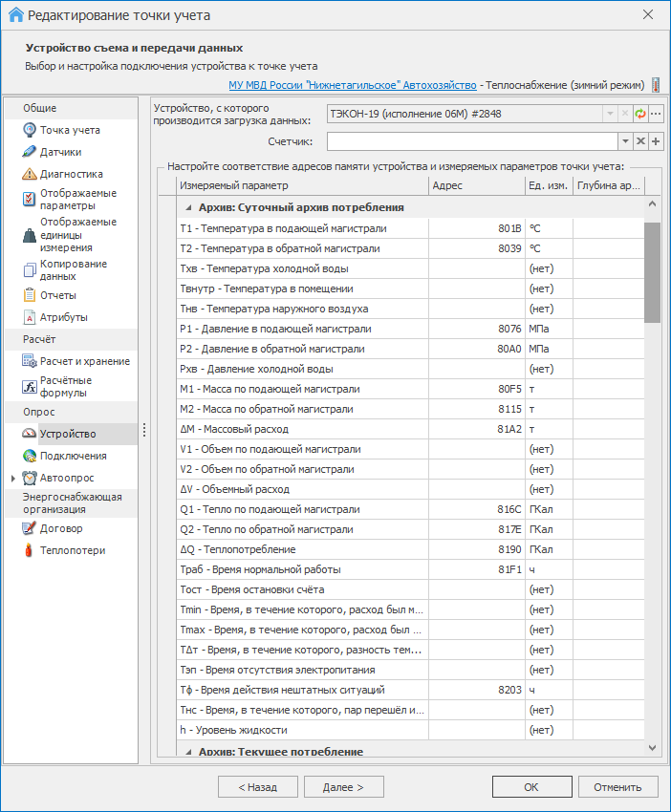Close the Редактирование точки учета window
The image size is (671, 812).
pos(648,14)
